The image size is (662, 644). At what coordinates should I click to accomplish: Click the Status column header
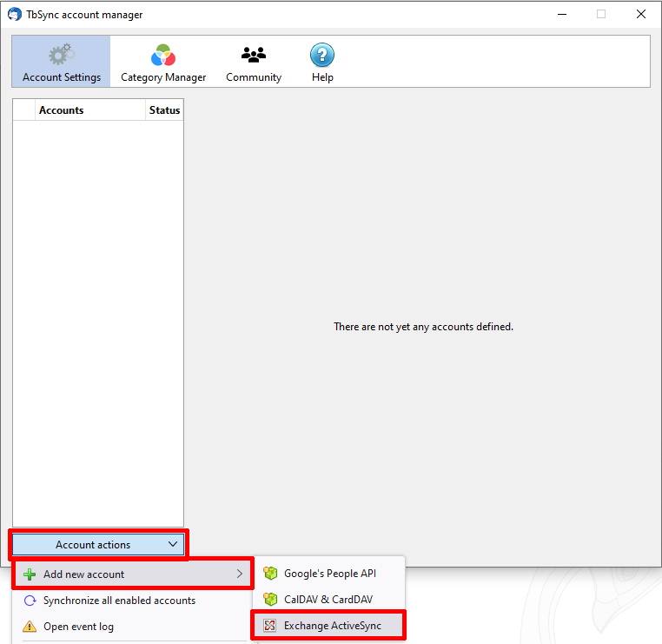pyautogui.click(x=164, y=110)
